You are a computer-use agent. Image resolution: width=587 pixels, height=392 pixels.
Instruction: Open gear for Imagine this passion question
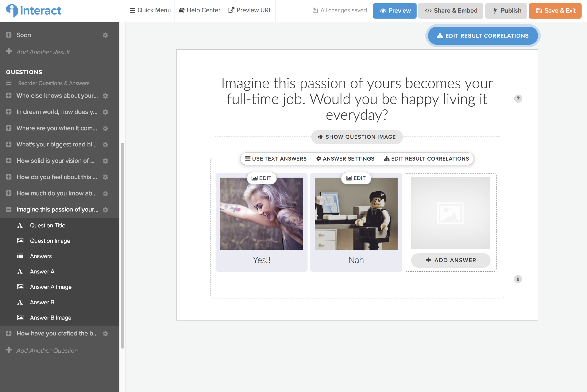tap(105, 210)
